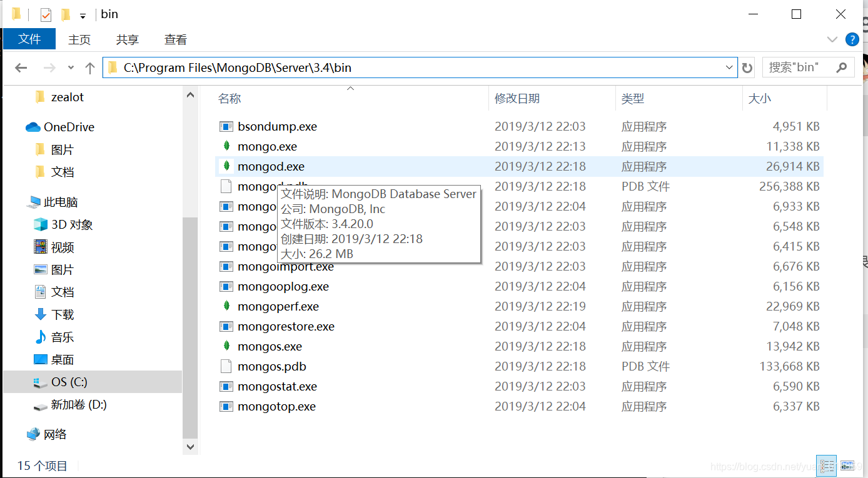The image size is (868, 478).
Task: Open the 查看 ribbon tab
Action: pyautogui.click(x=176, y=39)
